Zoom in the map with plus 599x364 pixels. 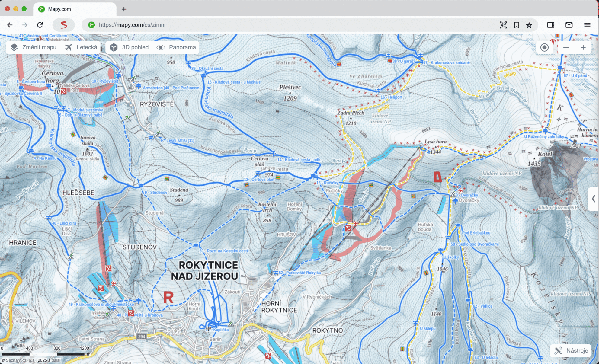[583, 47]
